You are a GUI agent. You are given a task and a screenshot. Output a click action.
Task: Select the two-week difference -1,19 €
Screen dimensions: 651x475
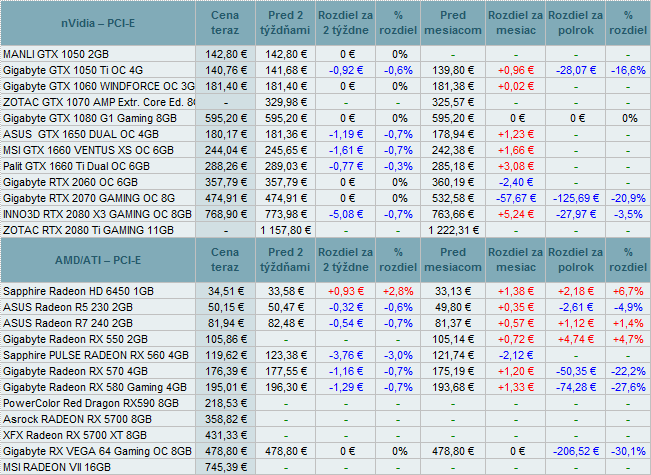[x=346, y=135]
